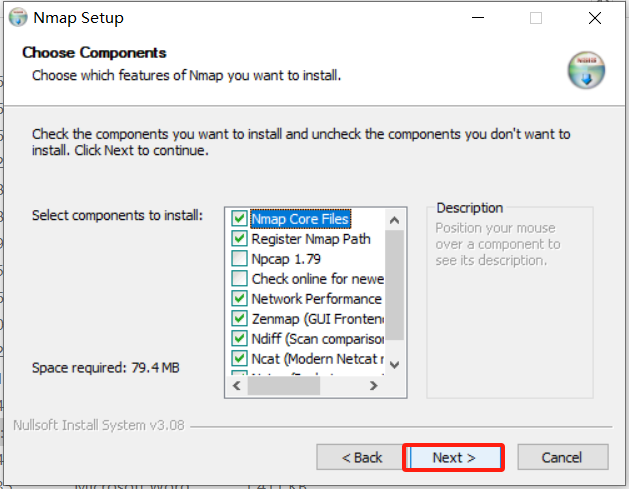Toggle the Network Performance component checkbox
The height and width of the screenshot is (489, 629).
coord(239,298)
